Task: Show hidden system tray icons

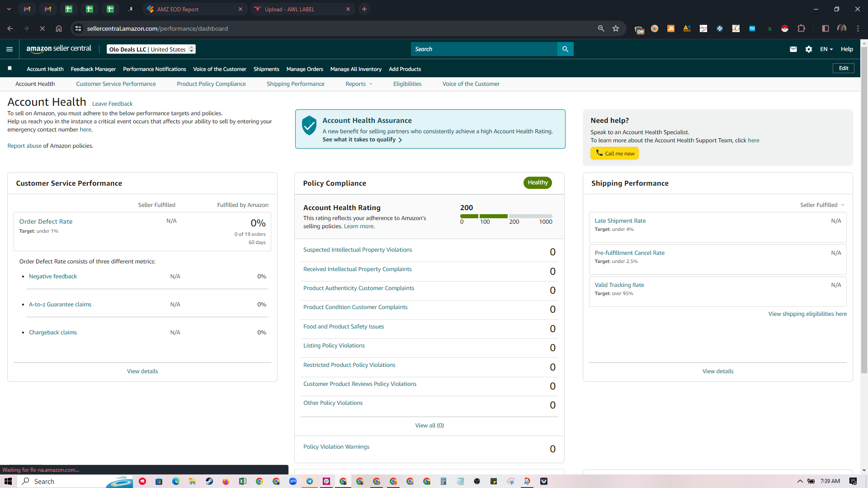Action: [800, 481]
